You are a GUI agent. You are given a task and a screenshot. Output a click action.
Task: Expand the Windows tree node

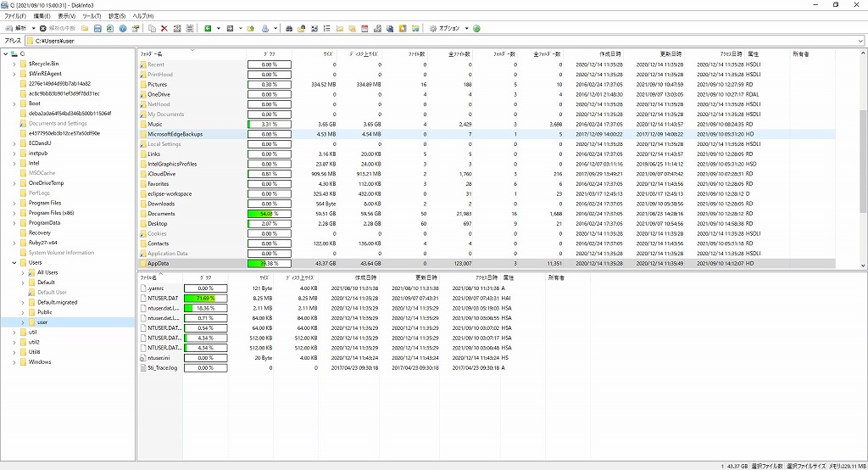[14, 362]
